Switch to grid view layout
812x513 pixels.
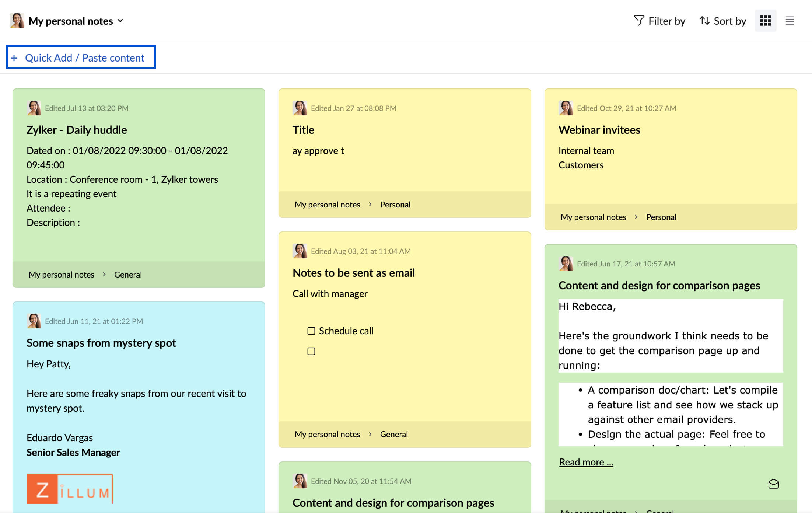(x=765, y=21)
